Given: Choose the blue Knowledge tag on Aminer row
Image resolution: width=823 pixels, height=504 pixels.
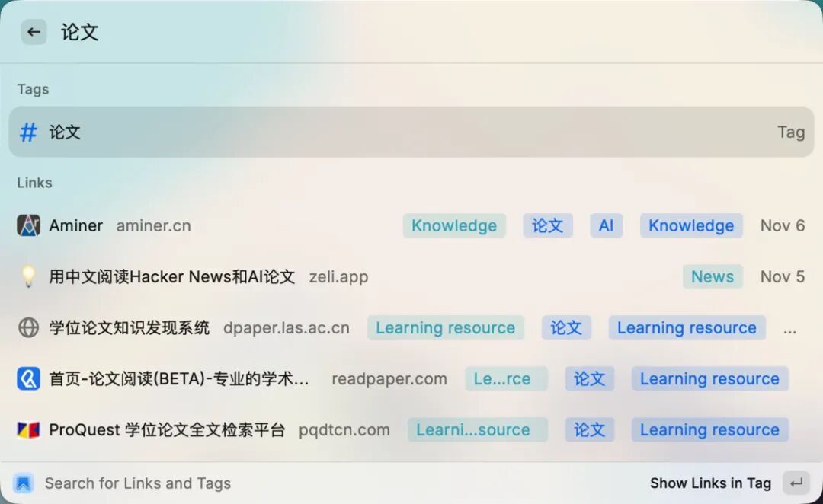Looking at the screenshot, I should (x=691, y=225).
